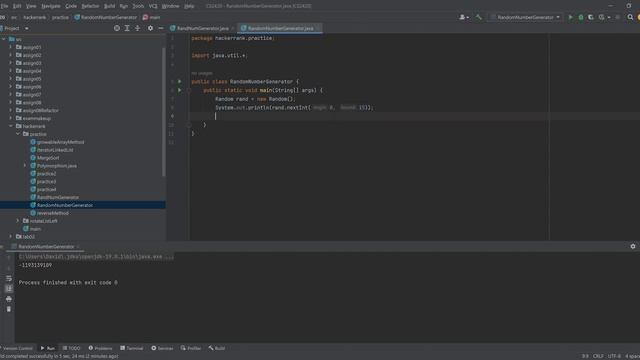Viewport: 640px width, 360px height.
Task: Open the Build menu
Action: tap(109, 6)
